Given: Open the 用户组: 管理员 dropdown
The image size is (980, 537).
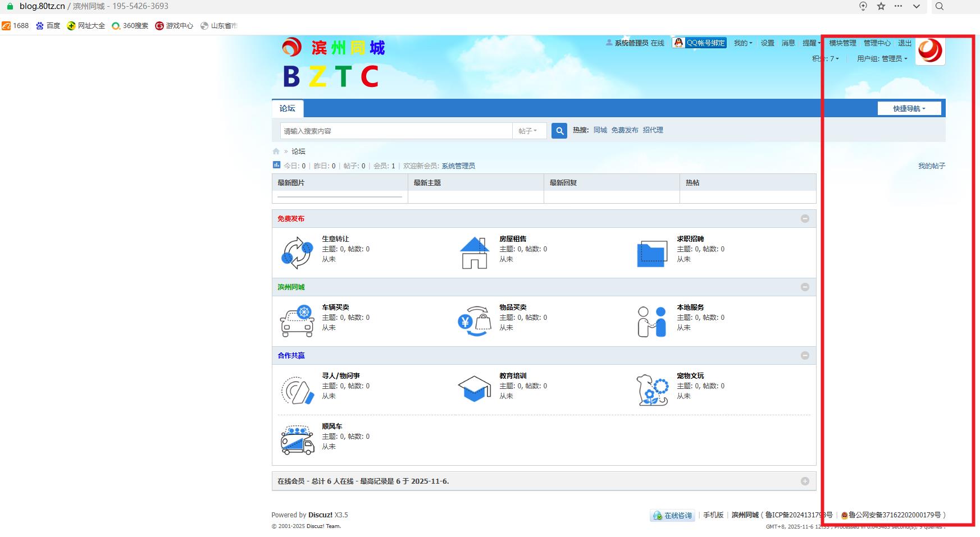Looking at the screenshot, I should pyautogui.click(x=882, y=58).
